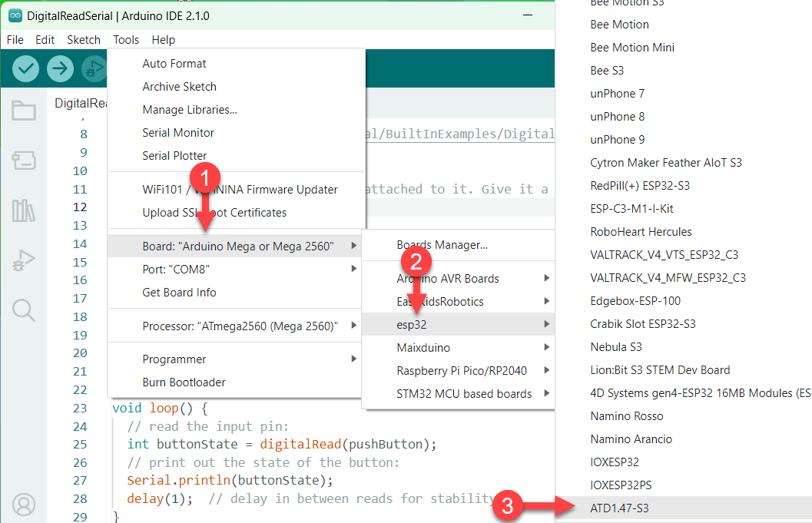Open the Boards Manager sidebar icon
Viewport: 812px width, 523px height.
pos(24,161)
